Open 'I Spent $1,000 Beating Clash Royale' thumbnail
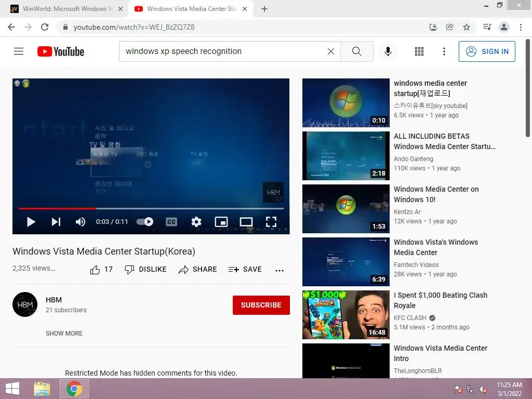 tap(345, 315)
